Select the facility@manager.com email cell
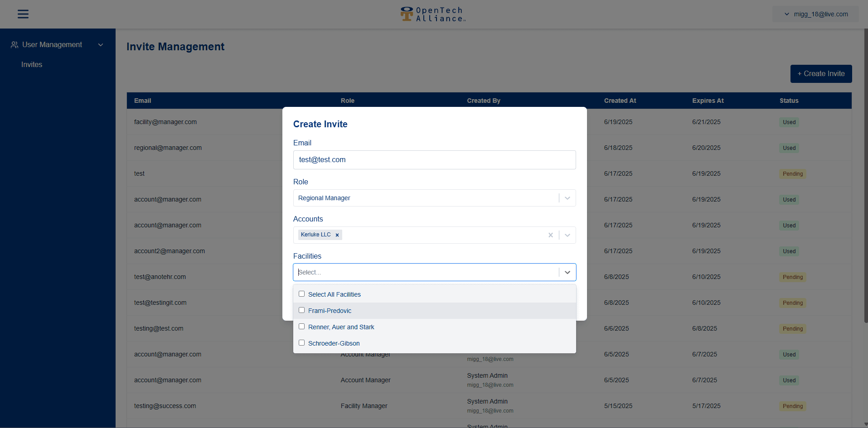This screenshot has width=868, height=428. point(165,122)
